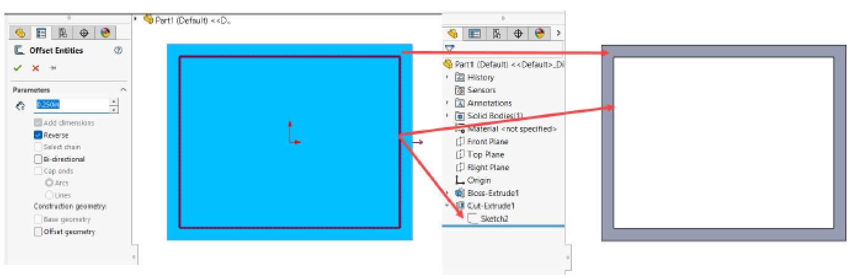Expand Solid Bodies(1) folder

447,116
